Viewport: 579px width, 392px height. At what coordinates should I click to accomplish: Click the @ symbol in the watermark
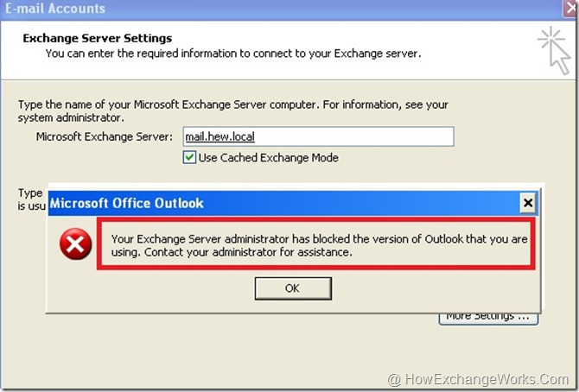[394, 379]
